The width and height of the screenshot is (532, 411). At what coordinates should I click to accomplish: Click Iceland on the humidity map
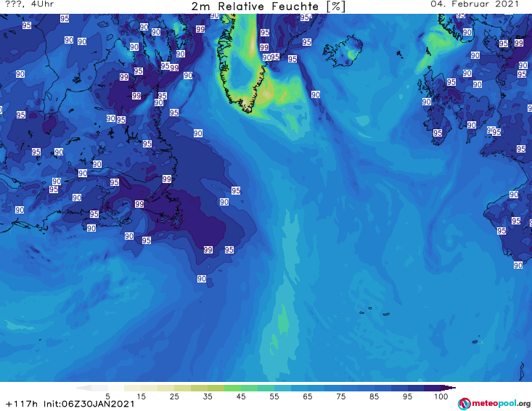pyautogui.click(x=343, y=51)
